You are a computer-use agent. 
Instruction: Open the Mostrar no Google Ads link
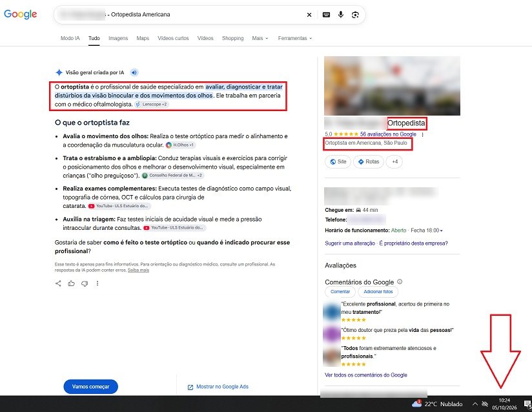tap(218, 387)
